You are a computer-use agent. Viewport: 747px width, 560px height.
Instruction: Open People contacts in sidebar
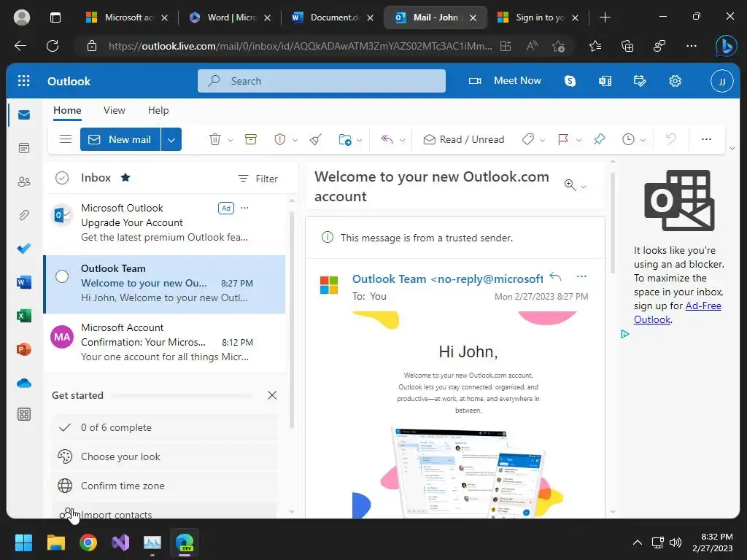pyautogui.click(x=24, y=182)
